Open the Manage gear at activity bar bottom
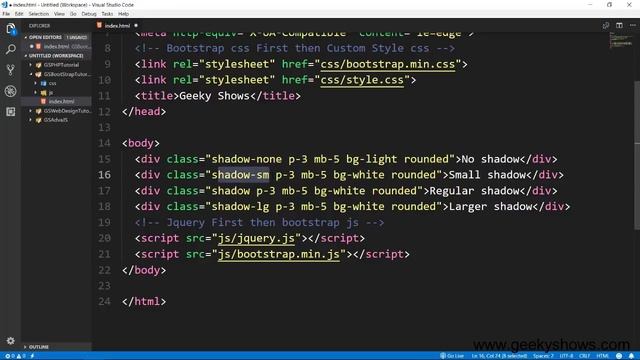 (11, 340)
